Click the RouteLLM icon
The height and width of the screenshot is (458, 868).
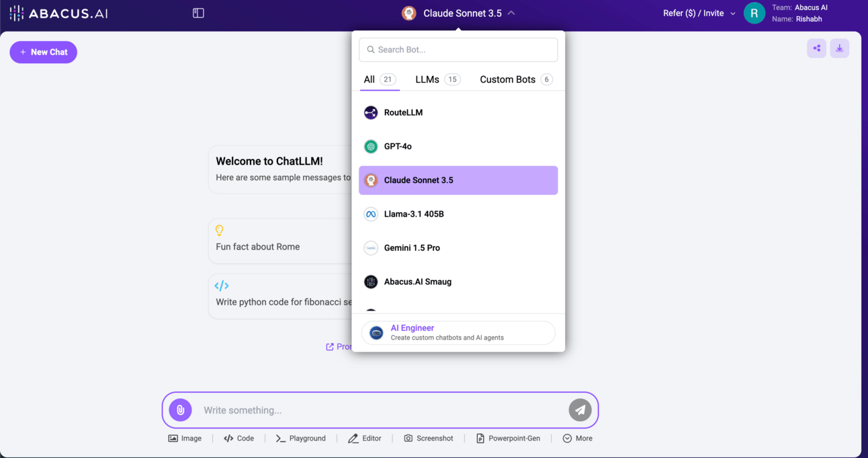[x=371, y=112]
